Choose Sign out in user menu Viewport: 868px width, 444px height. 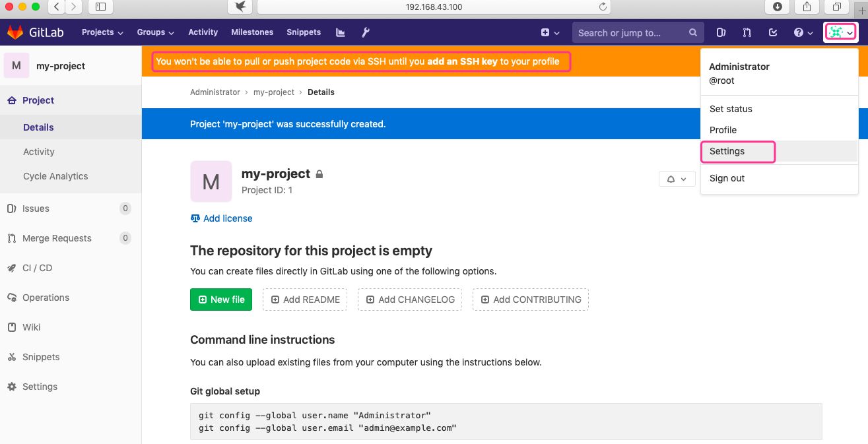(779, 178)
